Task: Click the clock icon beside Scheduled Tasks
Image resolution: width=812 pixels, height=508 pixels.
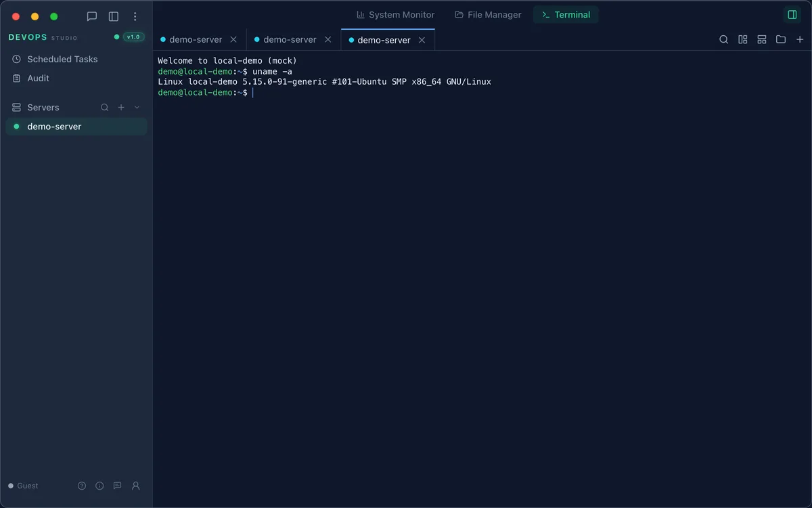Action: 17,59
